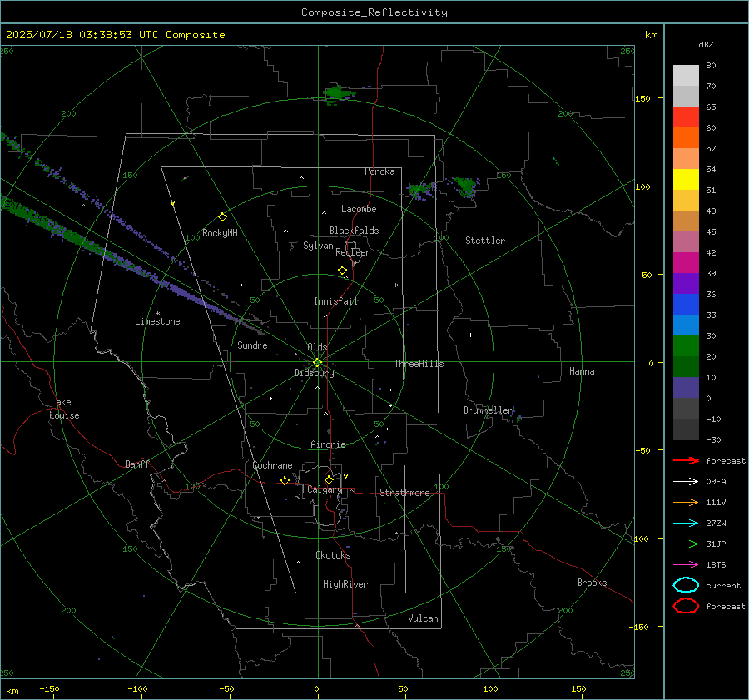This screenshot has width=749, height=700.
Task: Click the Cochrane city label
Action: coord(272,465)
